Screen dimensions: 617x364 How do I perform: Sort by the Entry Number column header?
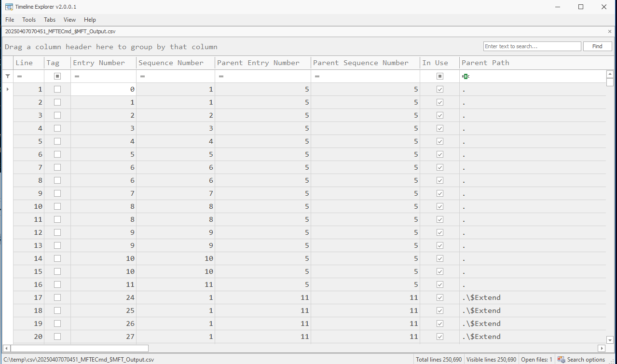103,63
